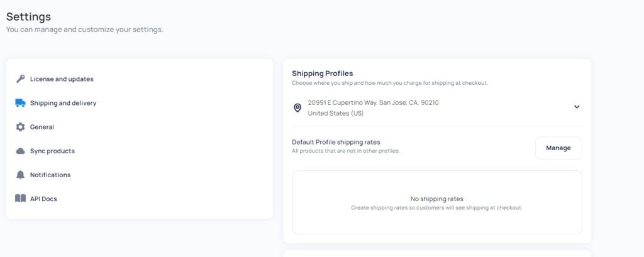Click the Manage button
Image resolution: width=644 pixels, height=257 pixels.
click(558, 148)
